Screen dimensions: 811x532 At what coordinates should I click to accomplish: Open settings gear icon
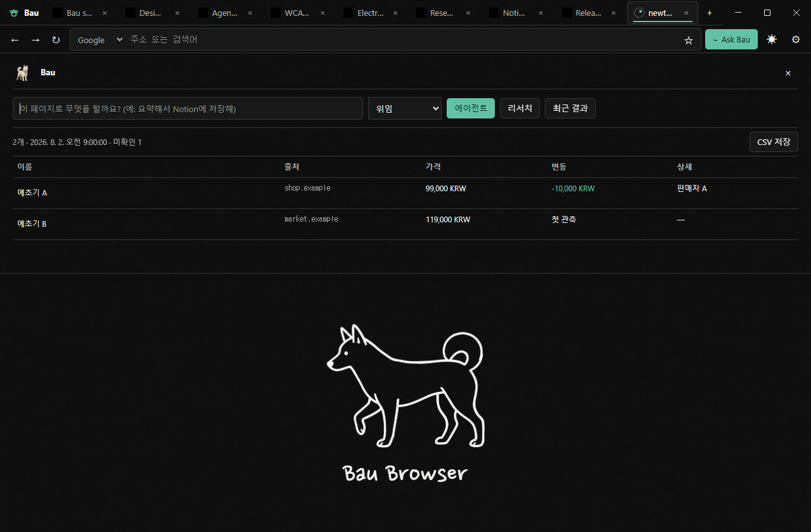[x=796, y=39]
